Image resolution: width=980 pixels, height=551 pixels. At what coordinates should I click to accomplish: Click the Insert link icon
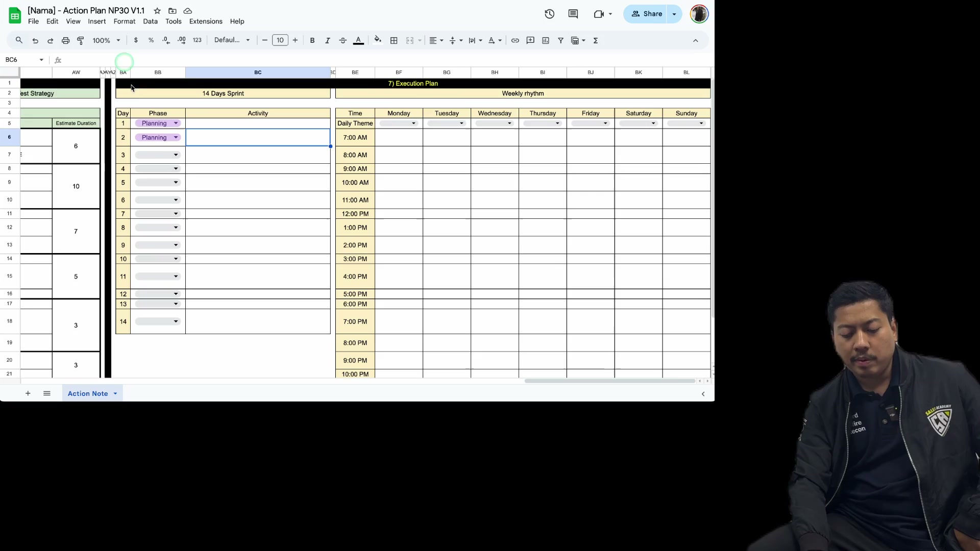click(515, 40)
